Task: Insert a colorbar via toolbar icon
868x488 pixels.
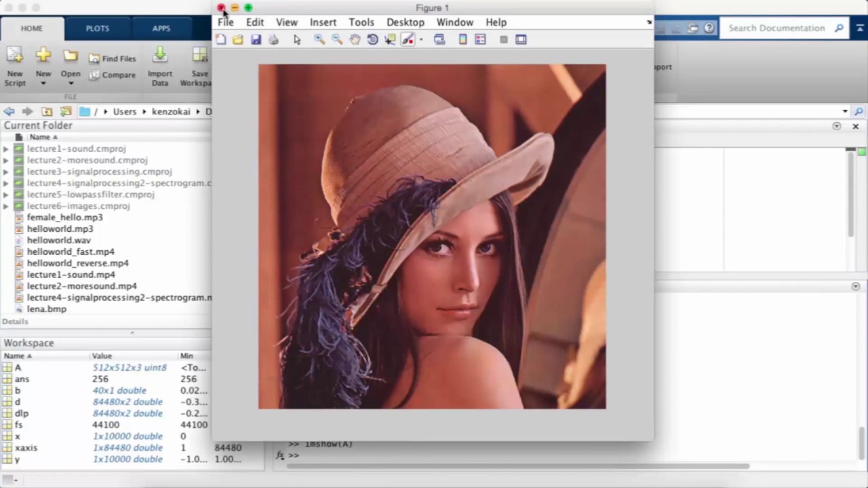Action: click(x=462, y=40)
